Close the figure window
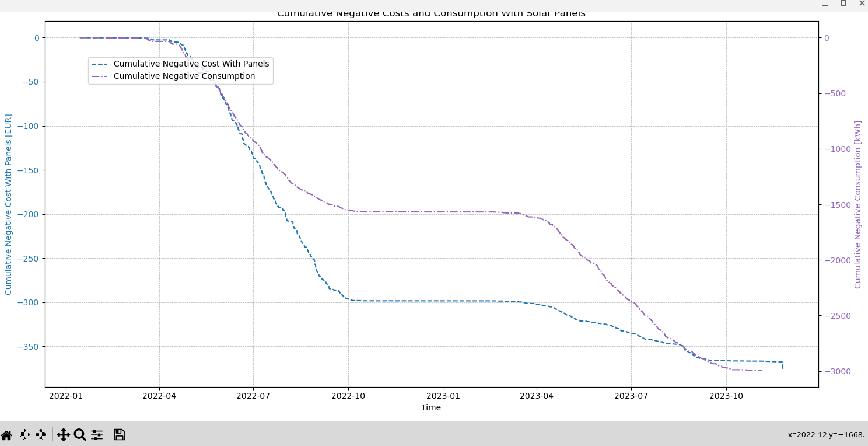This screenshot has height=446, width=868. pyautogui.click(x=862, y=4)
